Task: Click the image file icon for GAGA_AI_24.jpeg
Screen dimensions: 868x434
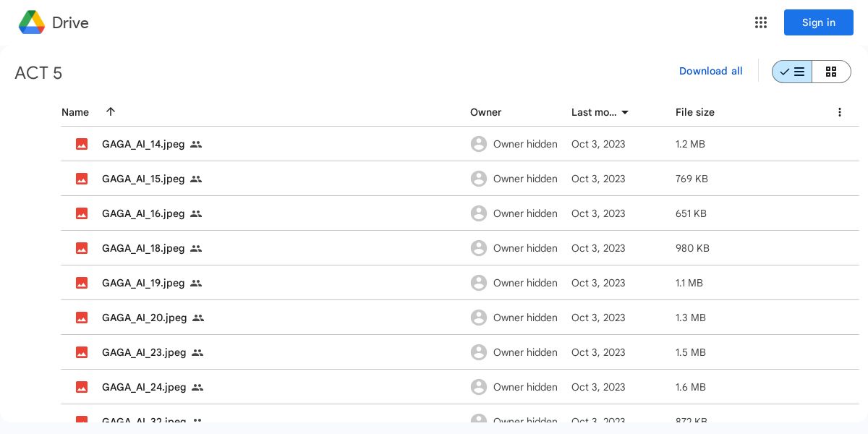Action: 82,387
